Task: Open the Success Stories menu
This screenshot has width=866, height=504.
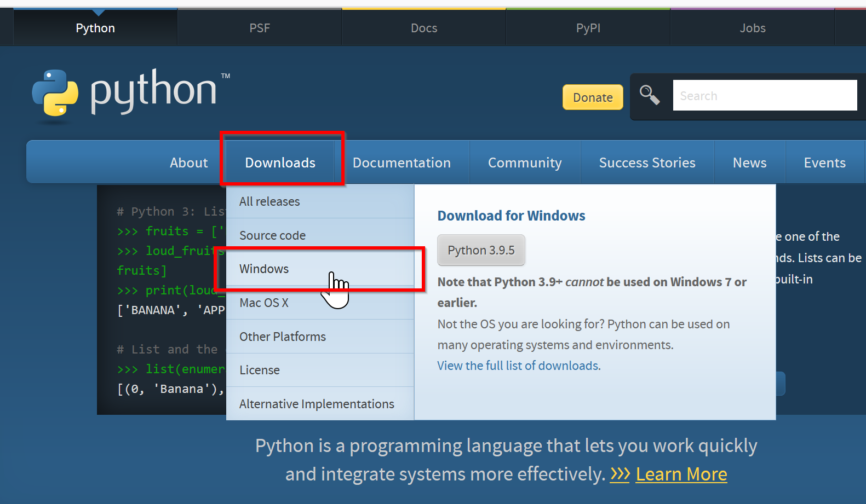Action: click(647, 163)
